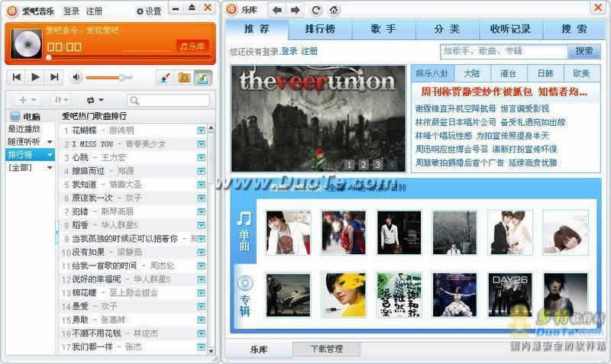The image size is (611, 364).
Task: Click the playlist search input field
Action: click(169, 101)
